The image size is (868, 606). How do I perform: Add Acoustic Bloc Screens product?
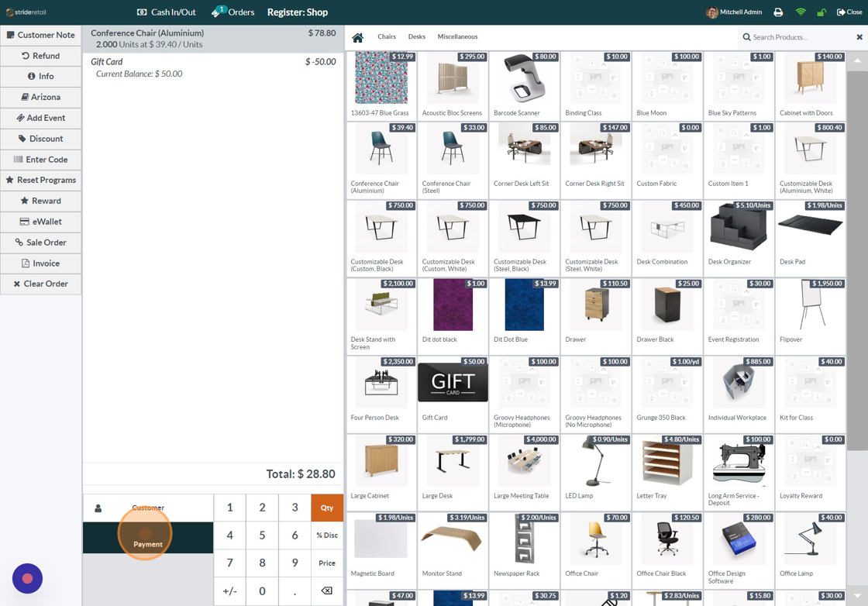pyautogui.click(x=453, y=86)
